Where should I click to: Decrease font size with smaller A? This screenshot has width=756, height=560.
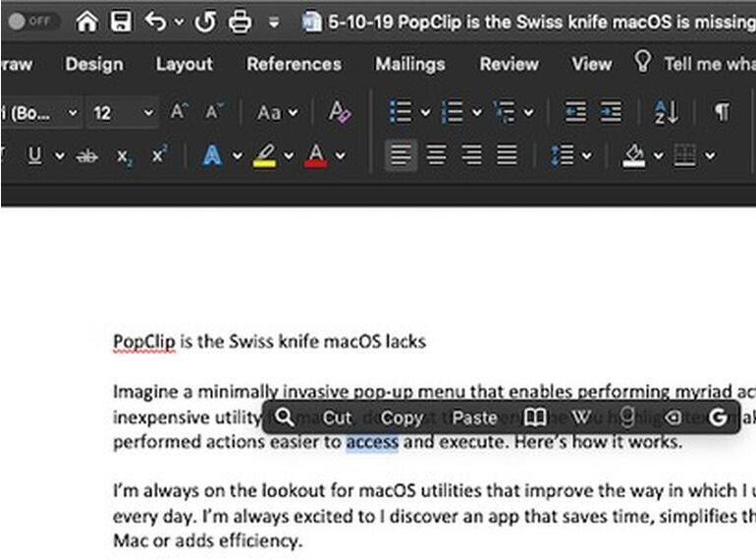click(214, 111)
